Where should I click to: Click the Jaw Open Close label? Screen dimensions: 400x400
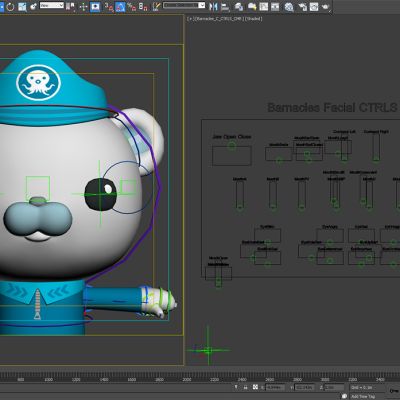point(232,137)
